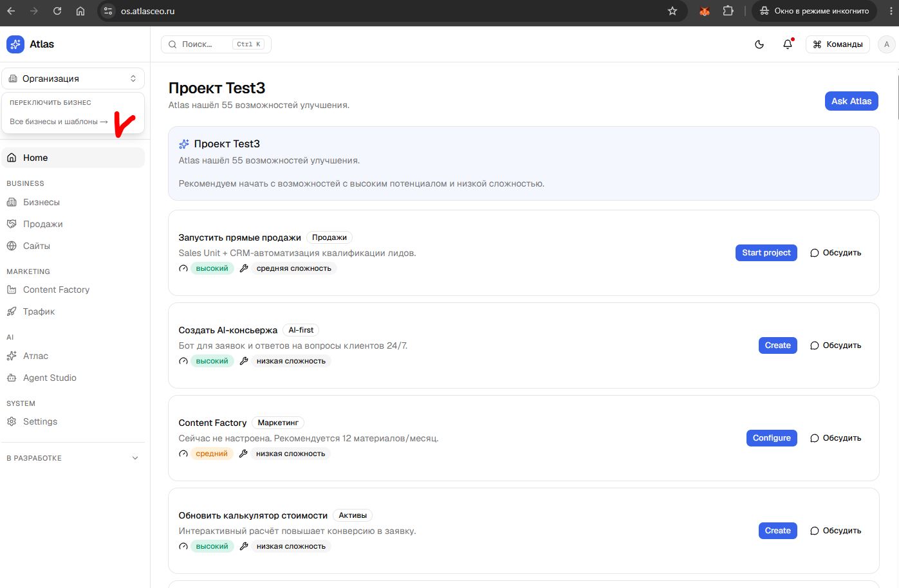Click Обсудить on Content Factory card
This screenshot has width=899, height=588.
coord(835,438)
